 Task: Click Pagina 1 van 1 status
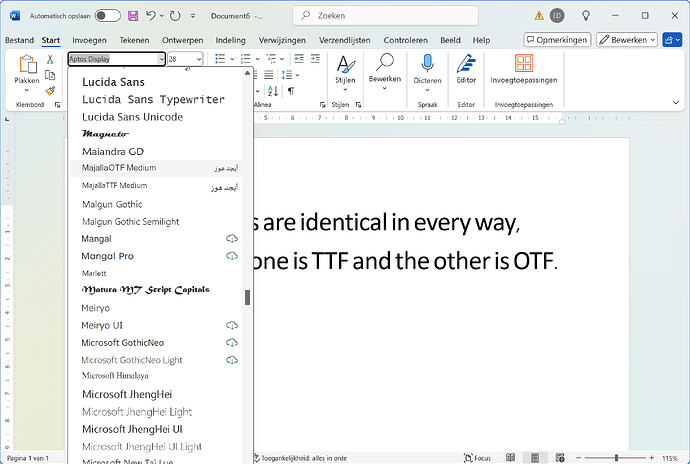28,458
